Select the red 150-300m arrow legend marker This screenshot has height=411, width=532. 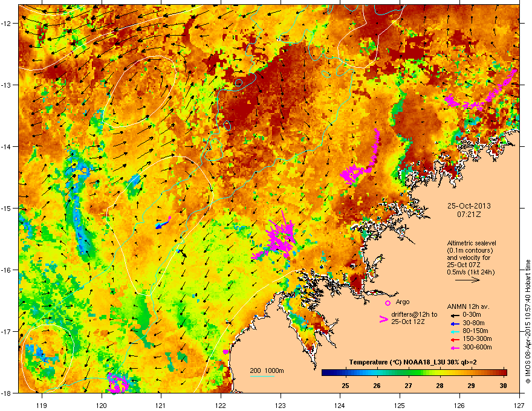455,339
